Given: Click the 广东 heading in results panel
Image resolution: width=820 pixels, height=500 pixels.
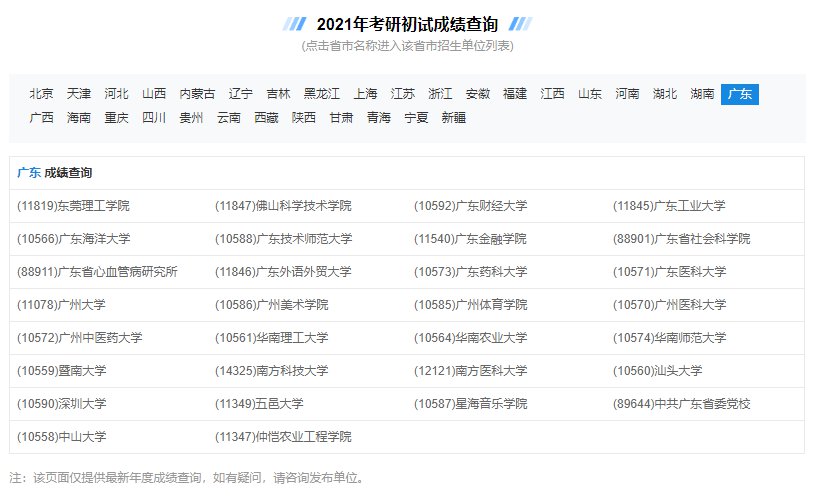Looking at the screenshot, I should [29, 173].
